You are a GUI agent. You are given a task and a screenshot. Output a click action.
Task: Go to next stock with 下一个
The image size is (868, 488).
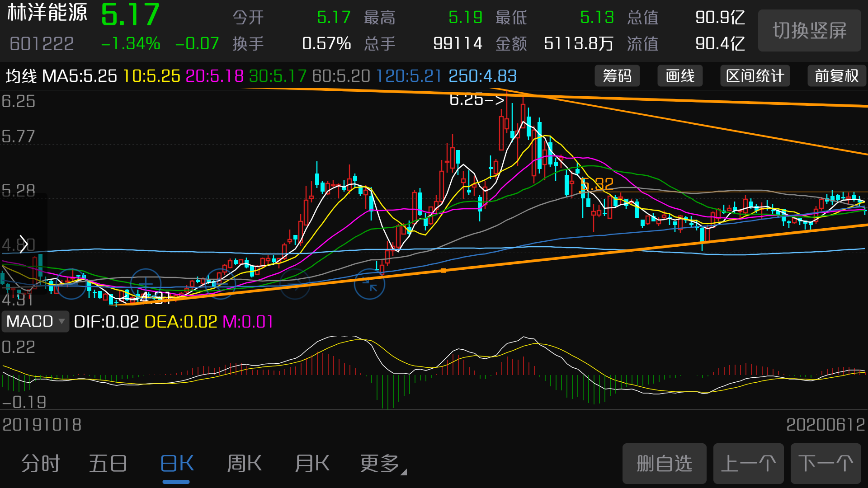click(826, 464)
